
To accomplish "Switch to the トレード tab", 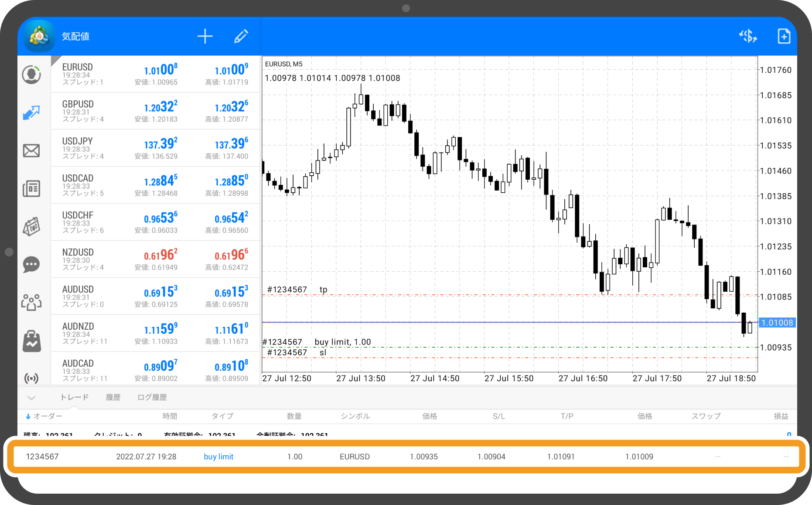I will tap(74, 397).
